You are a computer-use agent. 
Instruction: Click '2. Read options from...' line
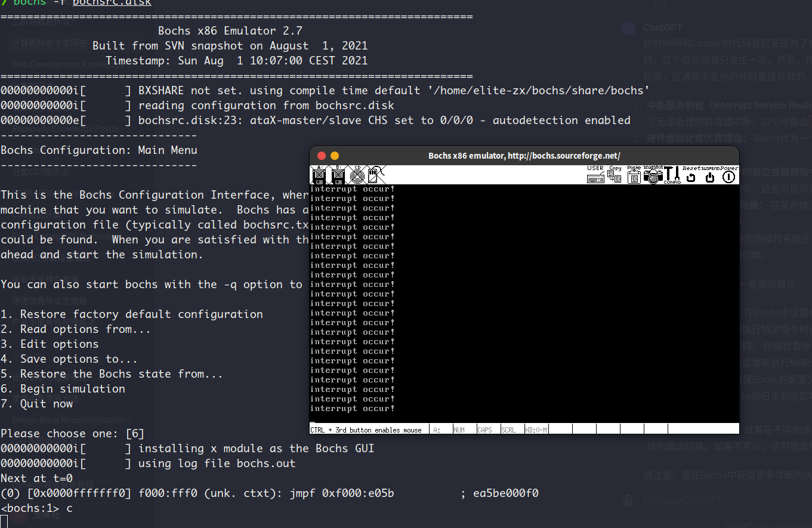coord(76,329)
